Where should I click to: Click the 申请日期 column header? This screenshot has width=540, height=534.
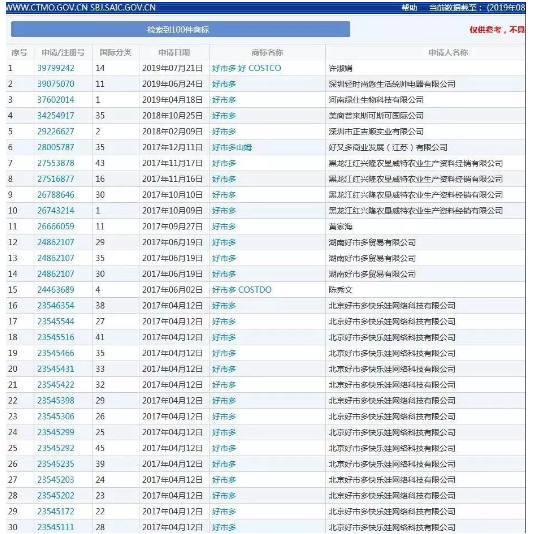(174, 53)
